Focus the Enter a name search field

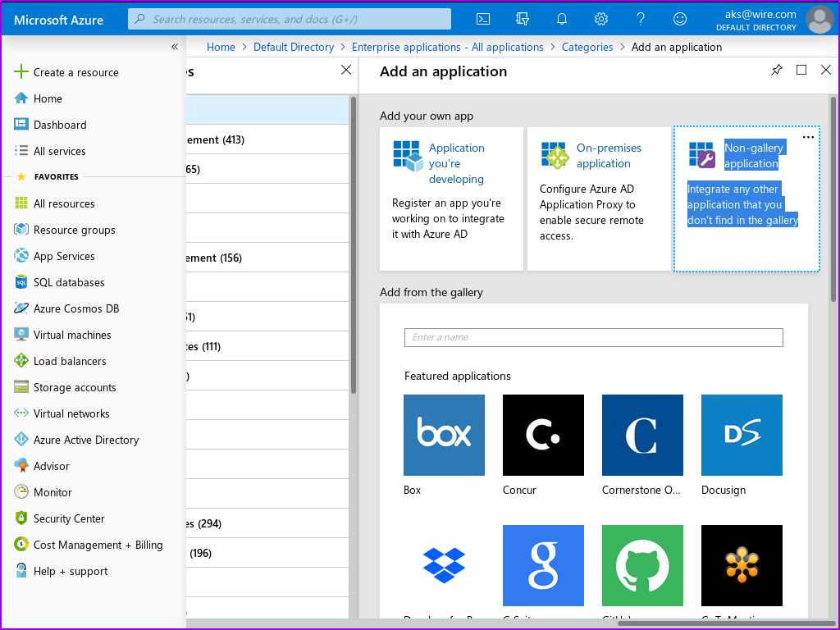click(593, 337)
